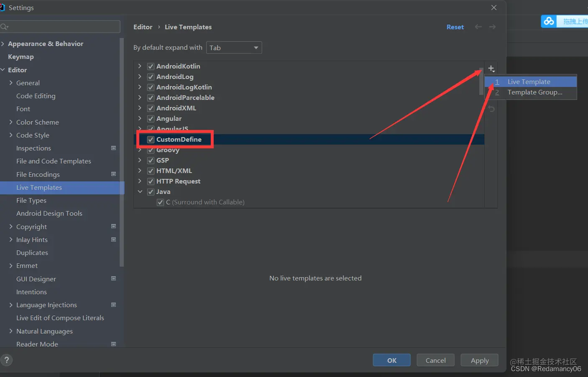Expand the AndroidLog template group

140,76
